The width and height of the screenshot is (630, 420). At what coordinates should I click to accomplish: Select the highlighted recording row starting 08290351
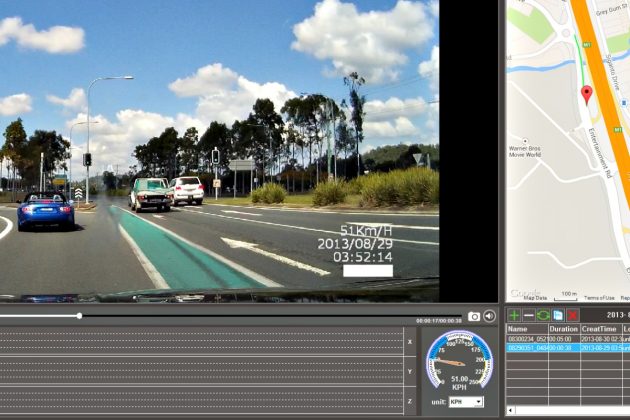(568, 348)
